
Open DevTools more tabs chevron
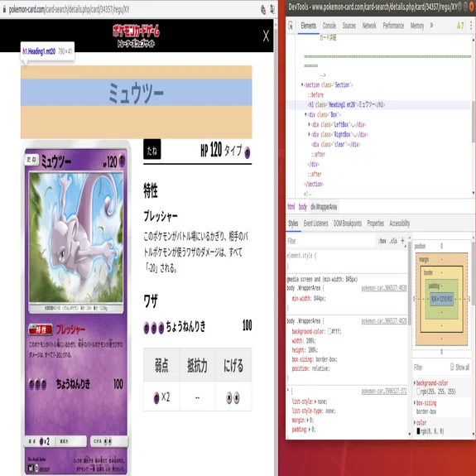click(x=431, y=26)
